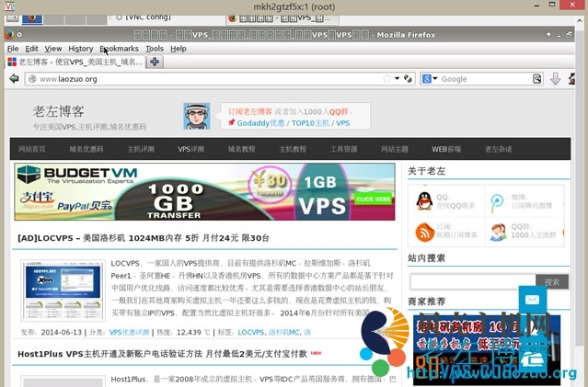Click the BudgetVM 1000GB banner ad
This screenshot has height=387, width=588.
204,192
